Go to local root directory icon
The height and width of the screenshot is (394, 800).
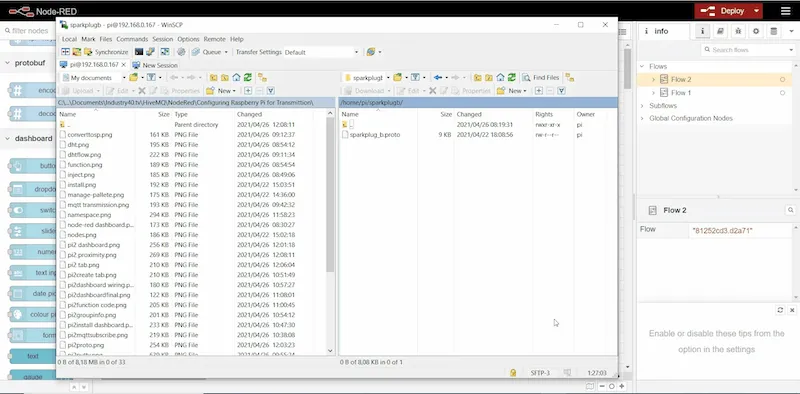(224, 78)
